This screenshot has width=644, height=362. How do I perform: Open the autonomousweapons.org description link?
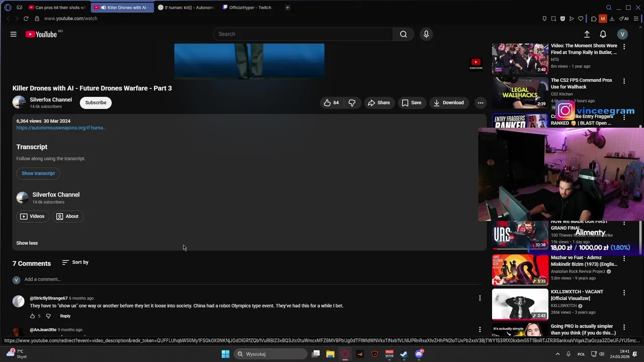(61, 128)
